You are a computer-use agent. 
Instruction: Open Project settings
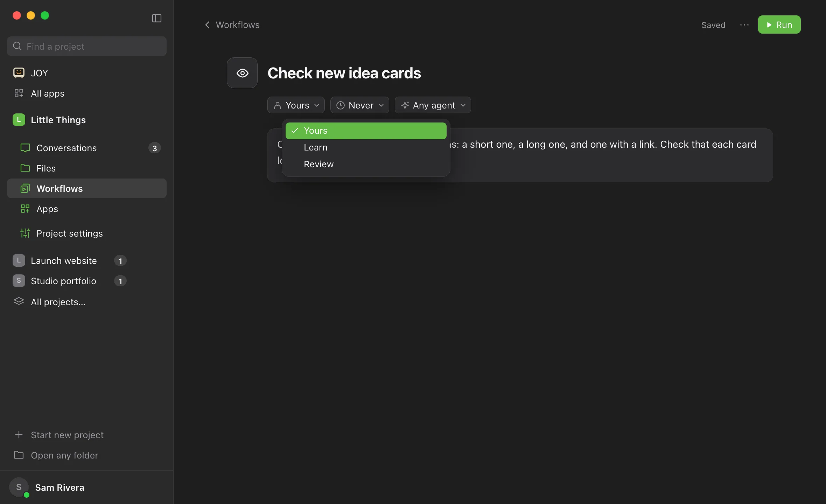click(87, 233)
